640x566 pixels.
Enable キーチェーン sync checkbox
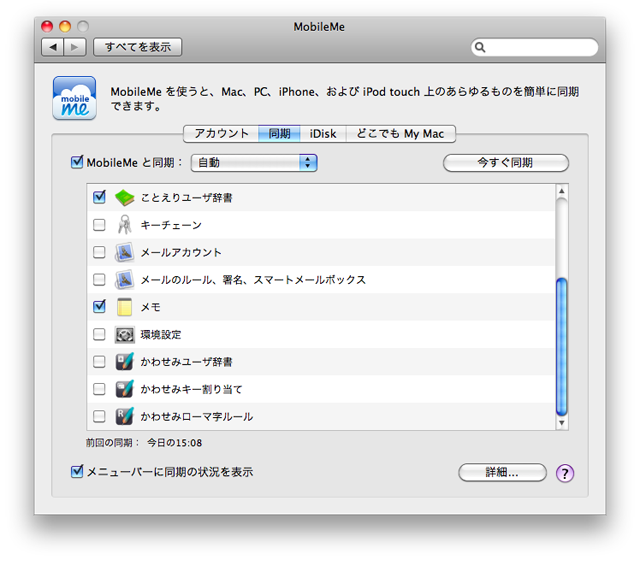99,225
